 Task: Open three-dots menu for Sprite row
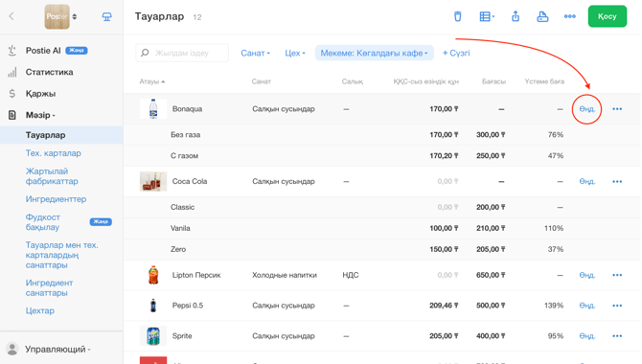tap(617, 336)
